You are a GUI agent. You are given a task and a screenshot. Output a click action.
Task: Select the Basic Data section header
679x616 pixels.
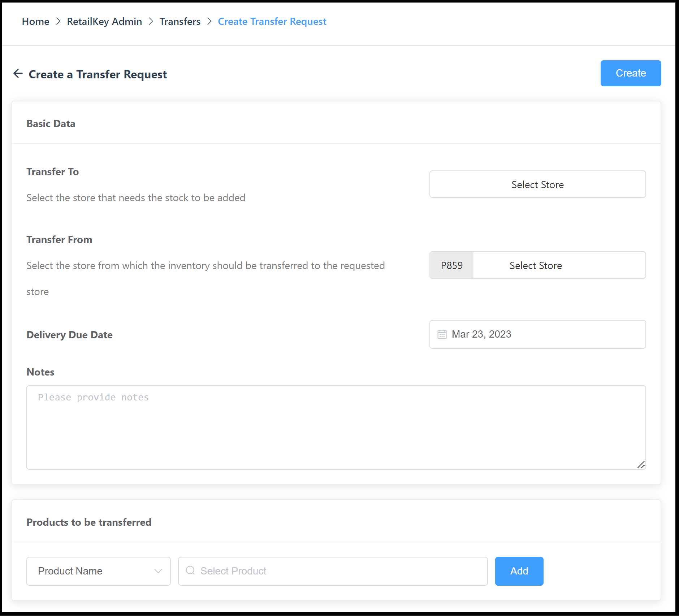coord(51,123)
